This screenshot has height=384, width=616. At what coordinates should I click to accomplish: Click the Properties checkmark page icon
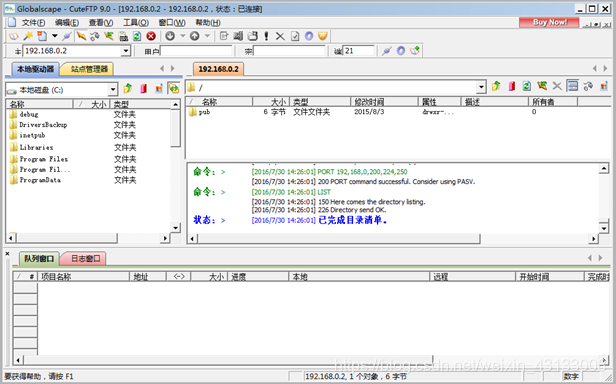point(295,36)
